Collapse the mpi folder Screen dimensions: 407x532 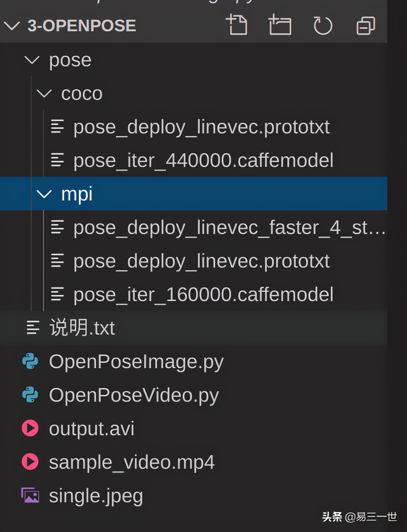45,194
